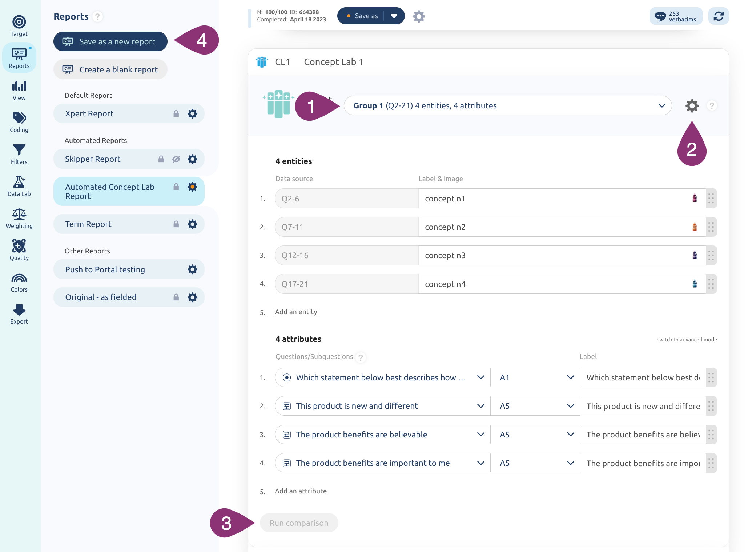This screenshot has height=552, width=756.
Task: Click the Run comparison button
Action: 299,523
